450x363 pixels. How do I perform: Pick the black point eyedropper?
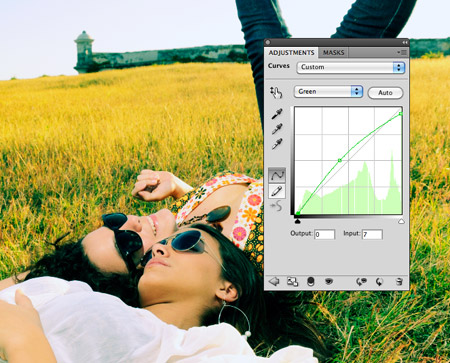[x=277, y=114]
